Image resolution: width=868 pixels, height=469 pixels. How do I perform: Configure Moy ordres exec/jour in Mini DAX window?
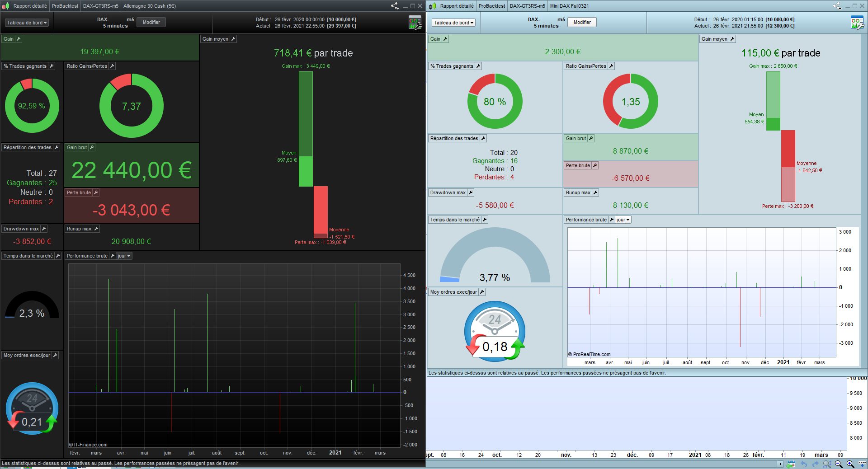click(482, 292)
